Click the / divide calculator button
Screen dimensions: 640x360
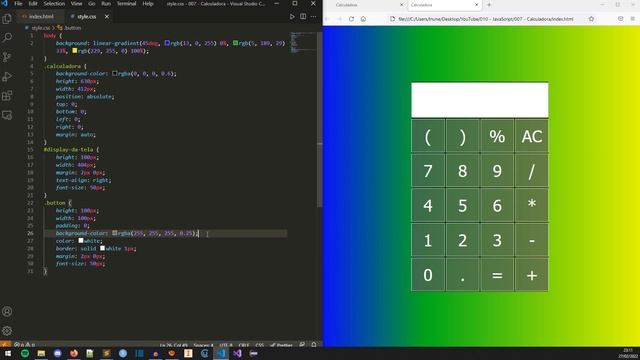531,171
